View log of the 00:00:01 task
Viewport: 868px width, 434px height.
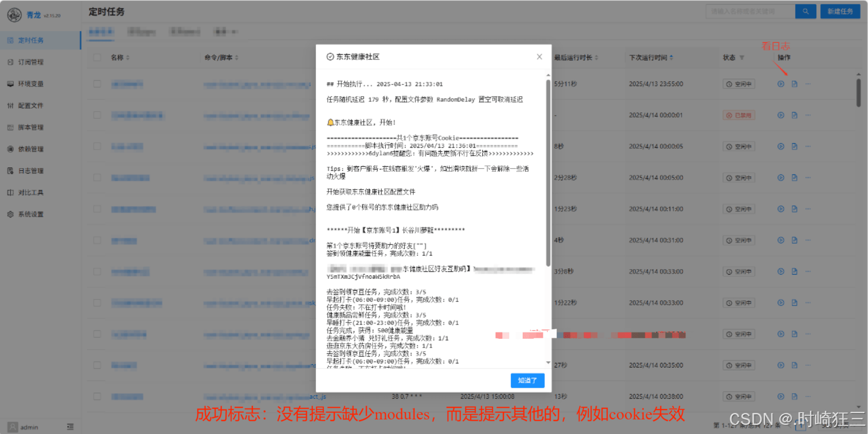click(794, 115)
